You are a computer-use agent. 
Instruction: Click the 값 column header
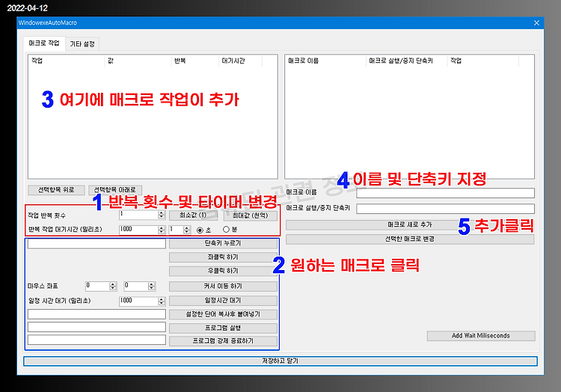click(x=138, y=61)
